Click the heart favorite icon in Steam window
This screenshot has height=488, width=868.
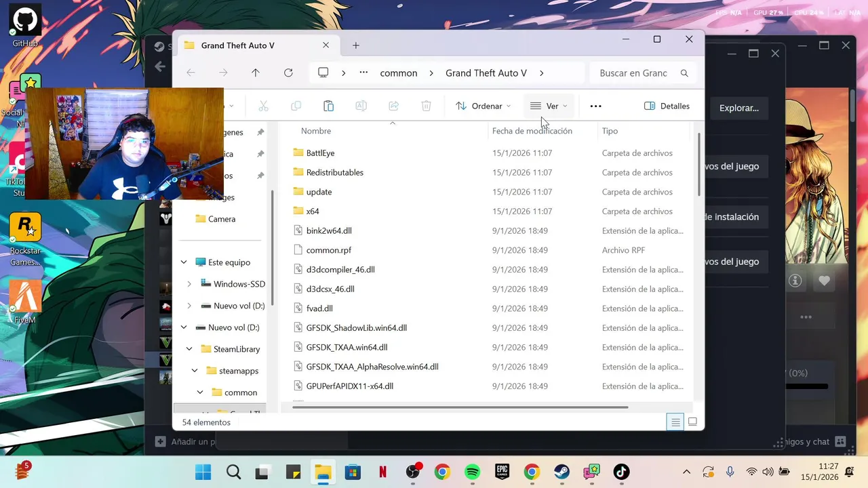(x=824, y=281)
